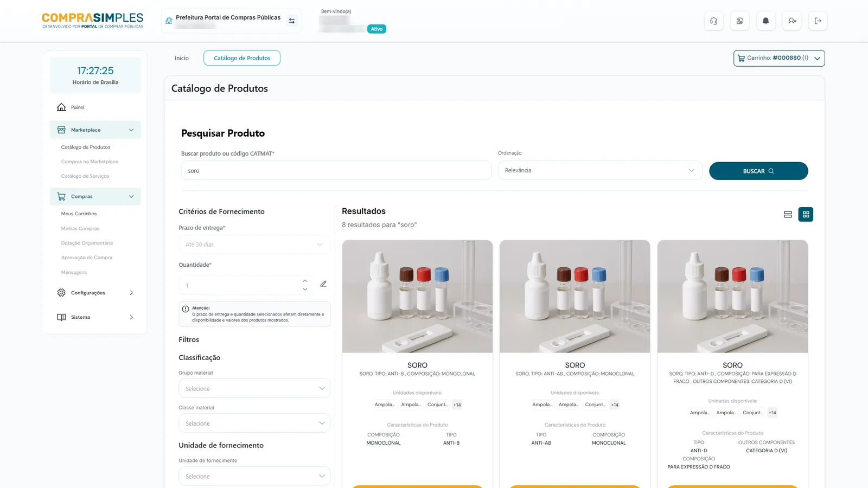
Task: Open Aprovação de Compra in sidebar
Action: (x=87, y=258)
